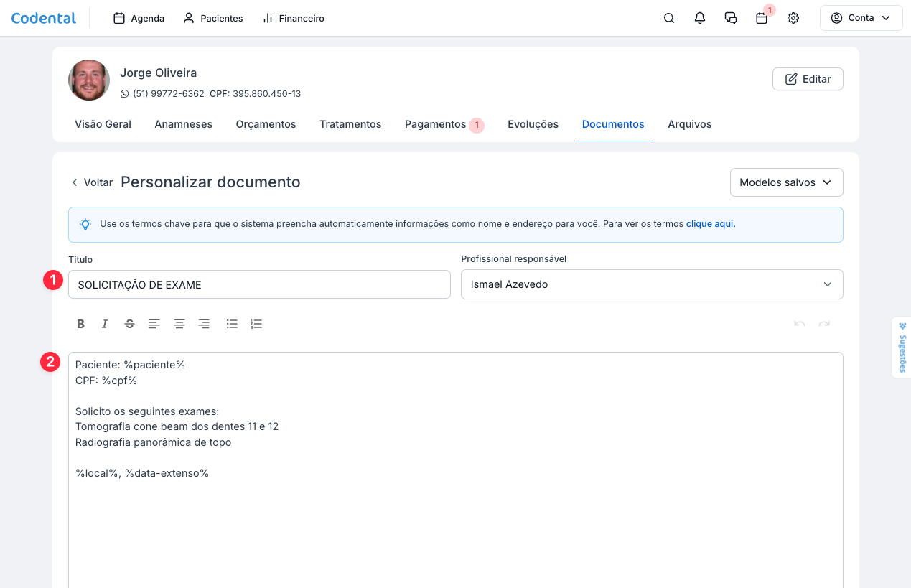Open the Profissional responsável dropdown

click(x=651, y=284)
